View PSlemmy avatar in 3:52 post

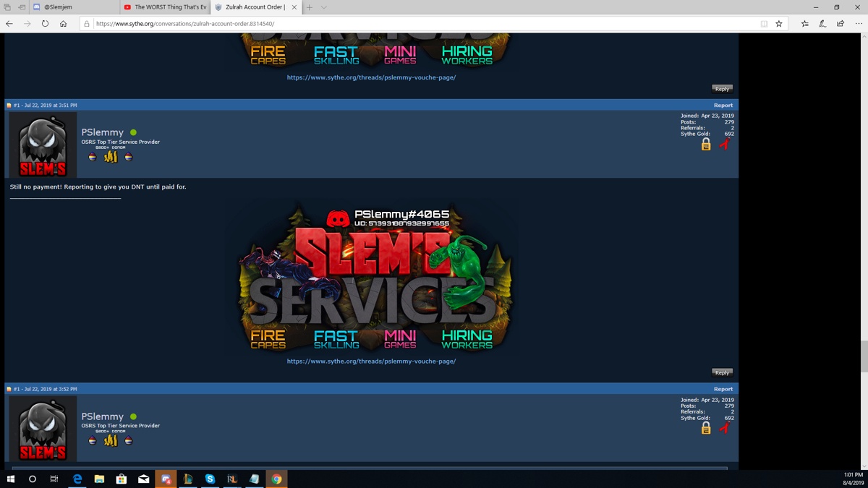tap(43, 429)
